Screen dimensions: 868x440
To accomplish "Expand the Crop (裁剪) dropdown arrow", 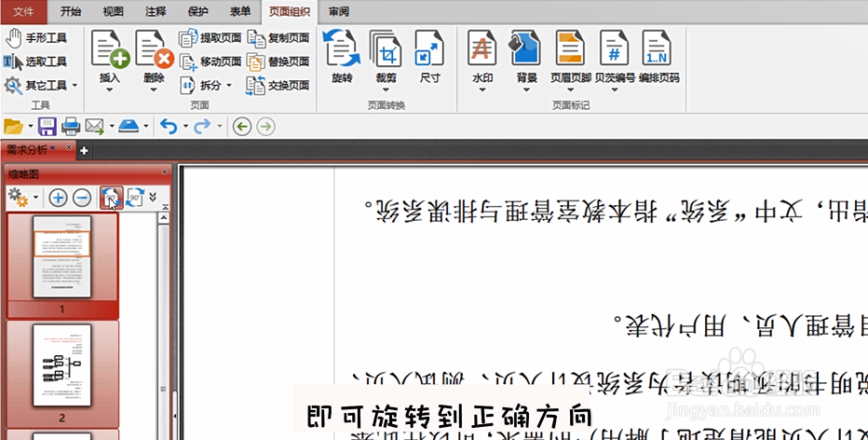I will [386, 89].
